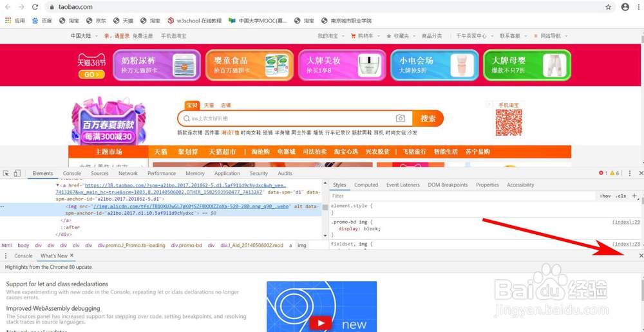The height and width of the screenshot is (332, 644).
Task: Open Event Listeners pane tab
Action: click(403, 185)
